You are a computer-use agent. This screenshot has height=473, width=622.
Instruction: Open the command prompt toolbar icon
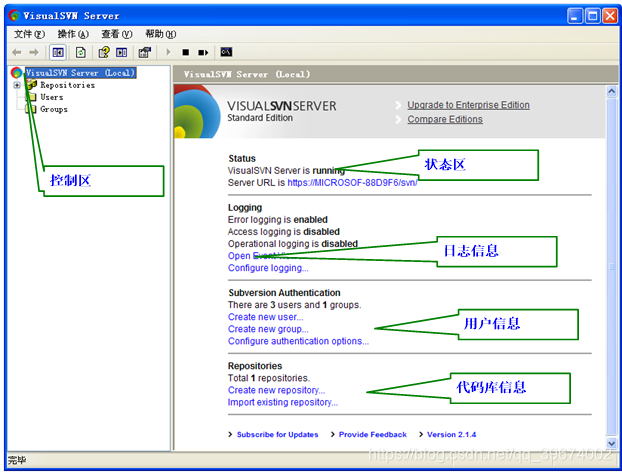[226, 52]
